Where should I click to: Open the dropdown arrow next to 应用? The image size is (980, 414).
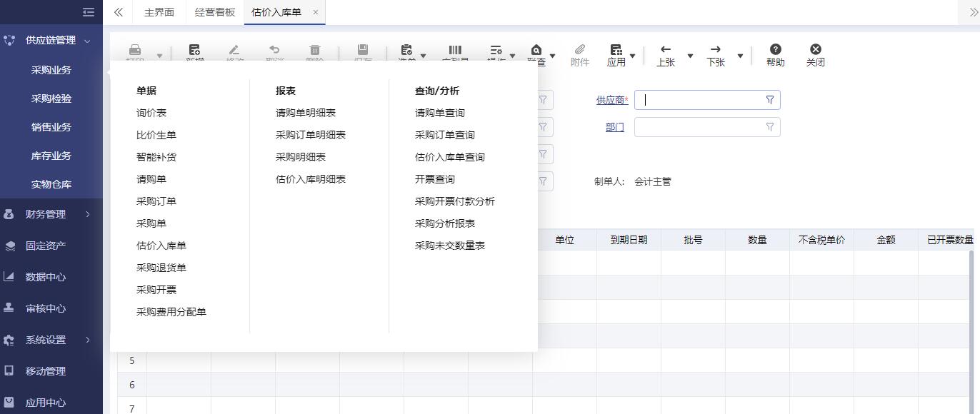point(633,55)
